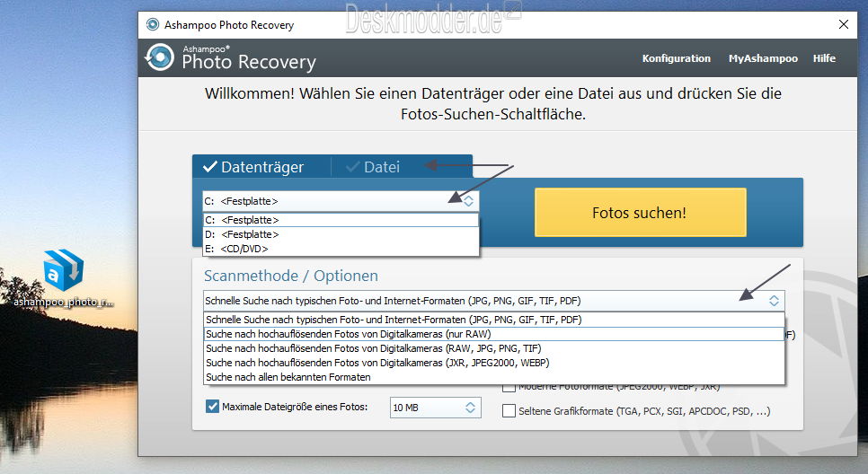This screenshot has width=868, height=474.
Task: Choose the 'nur RAW' scan method option
Action: [494, 334]
